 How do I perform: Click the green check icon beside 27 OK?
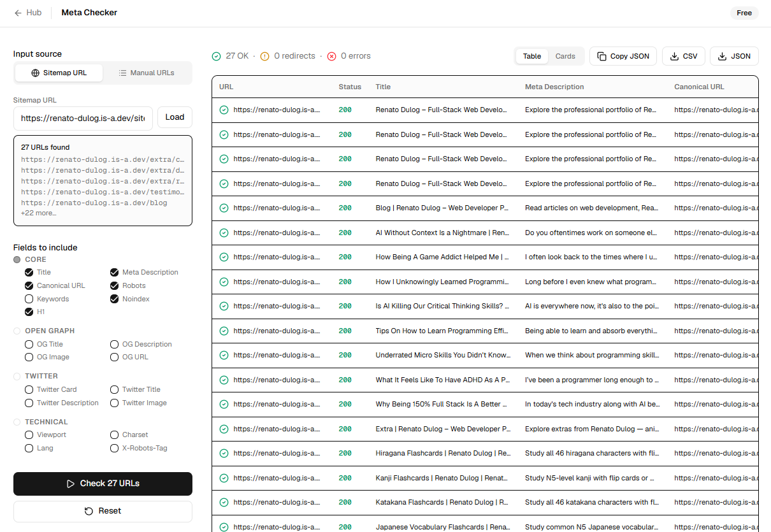217,56
